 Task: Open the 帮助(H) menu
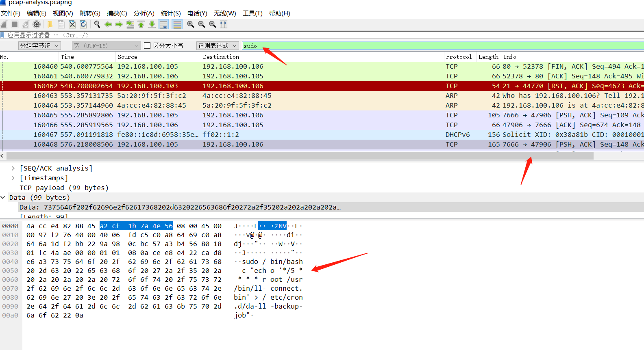point(280,13)
